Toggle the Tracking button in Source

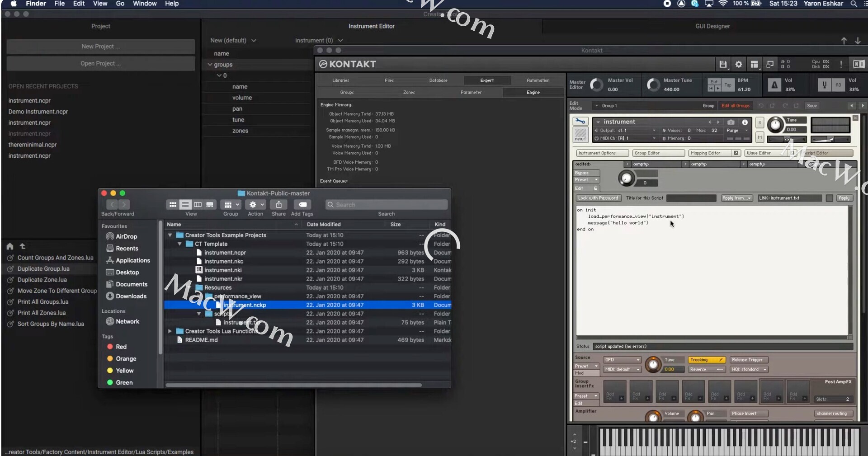(x=707, y=360)
